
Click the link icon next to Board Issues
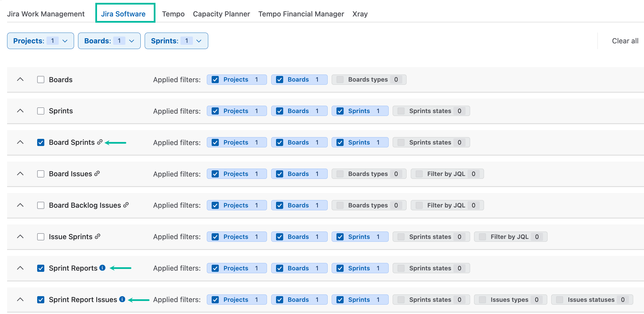(97, 173)
